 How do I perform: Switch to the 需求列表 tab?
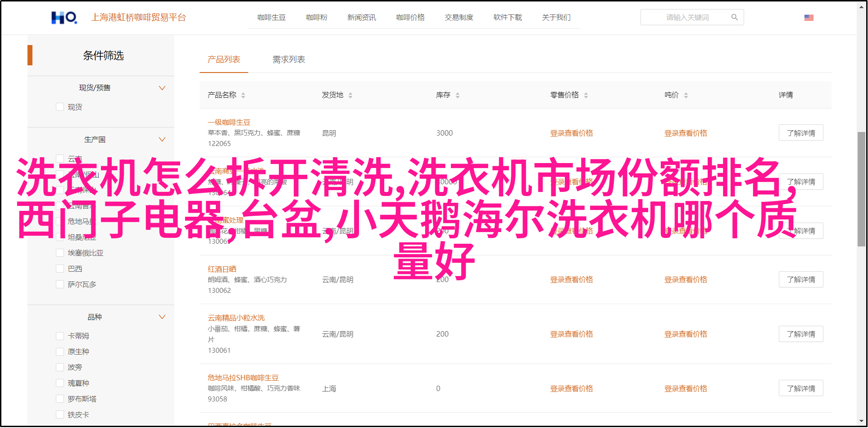pos(289,59)
